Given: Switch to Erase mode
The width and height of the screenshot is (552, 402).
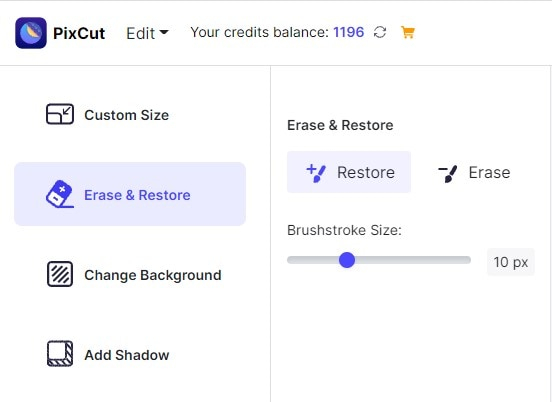Looking at the screenshot, I should 474,172.
